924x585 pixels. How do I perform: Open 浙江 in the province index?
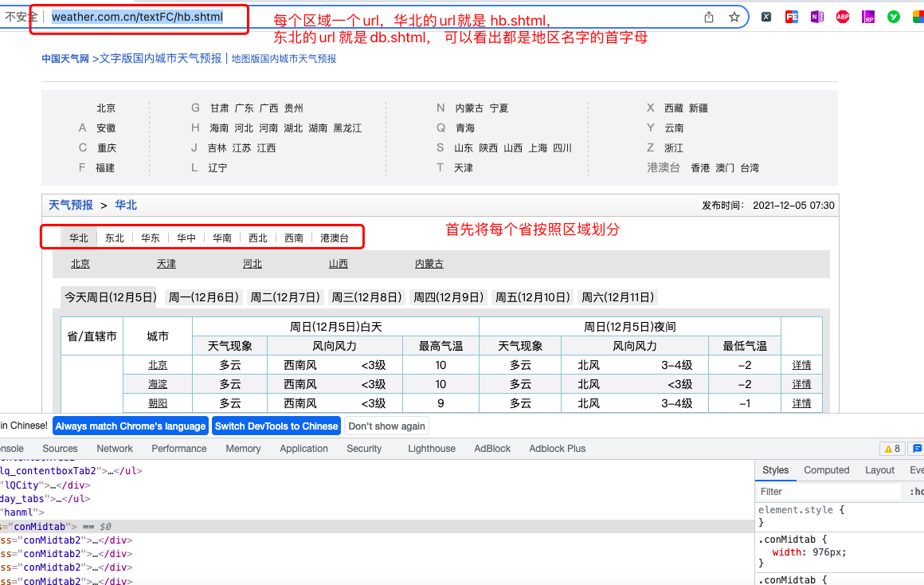[674, 148]
